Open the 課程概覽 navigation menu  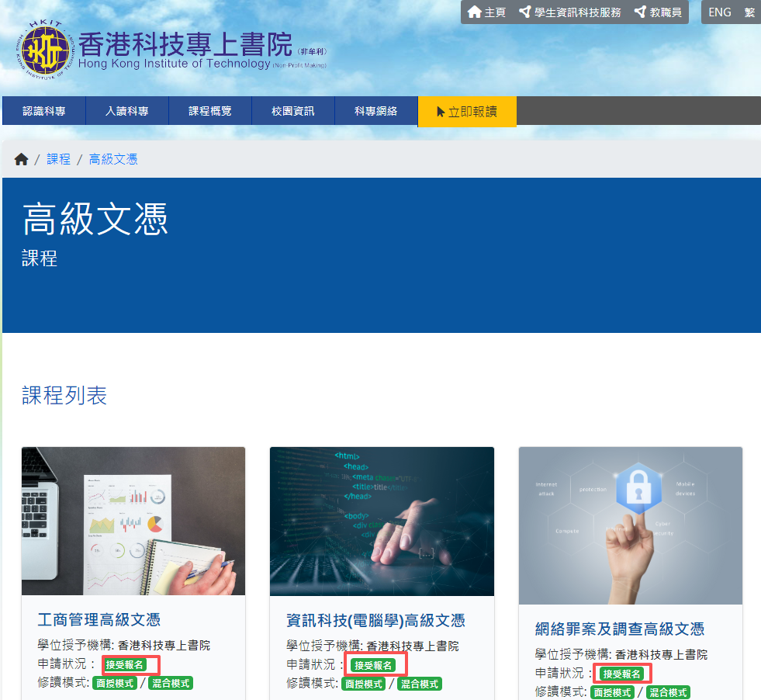tap(209, 110)
